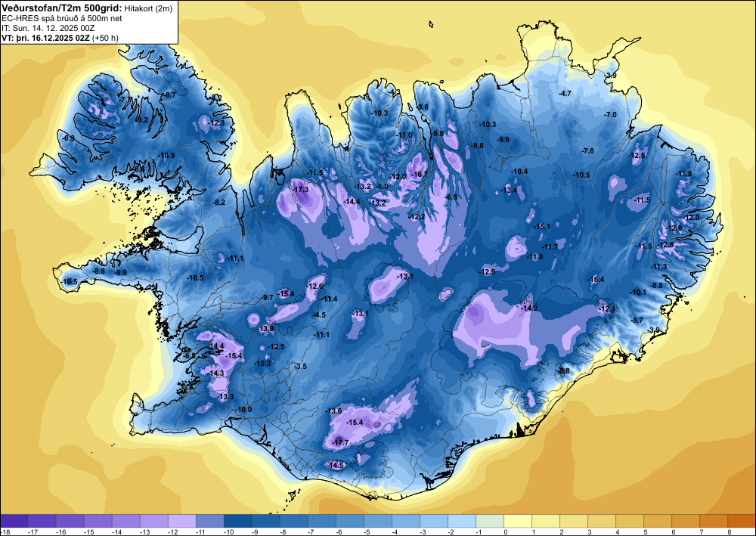The height and width of the screenshot is (536, 756).
Task: Click the -10.8 temperature value
Action: pos(263,364)
